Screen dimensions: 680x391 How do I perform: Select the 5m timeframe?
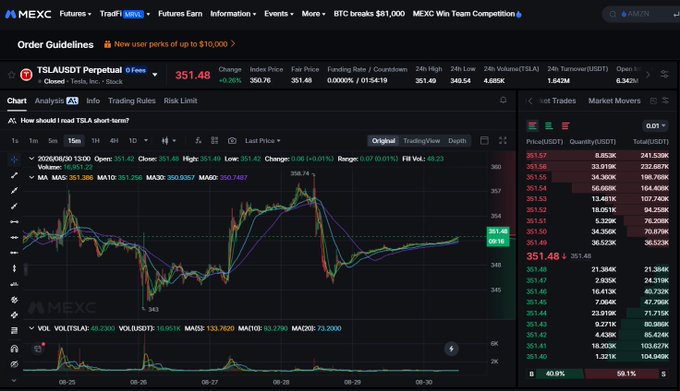click(53, 140)
